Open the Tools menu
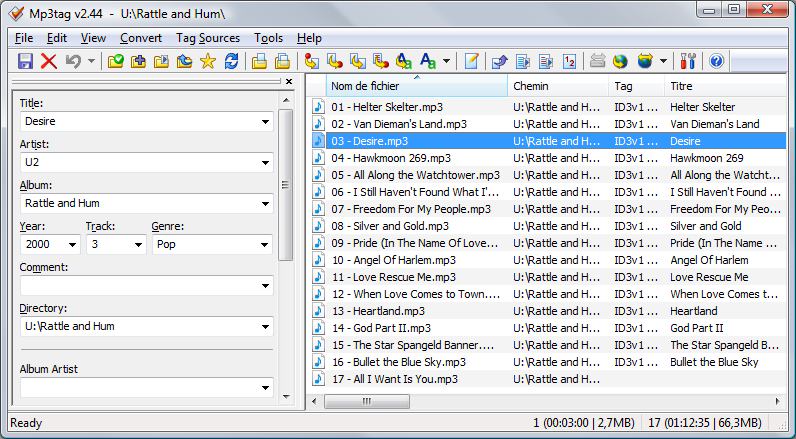The height and width of the screenshot is (439, 796). tap(269, 38)
